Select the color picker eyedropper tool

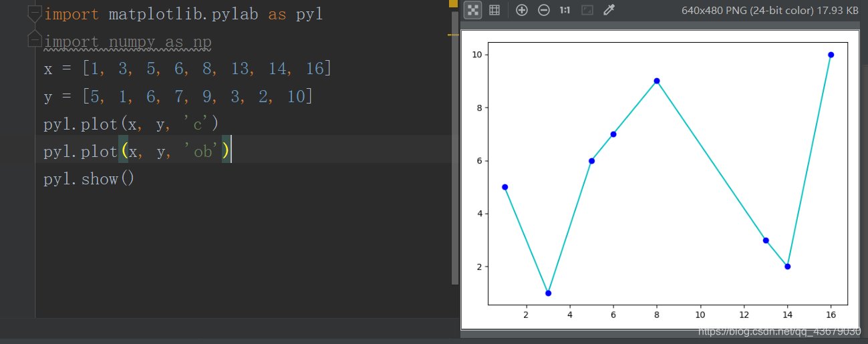(x=609, y=10)
